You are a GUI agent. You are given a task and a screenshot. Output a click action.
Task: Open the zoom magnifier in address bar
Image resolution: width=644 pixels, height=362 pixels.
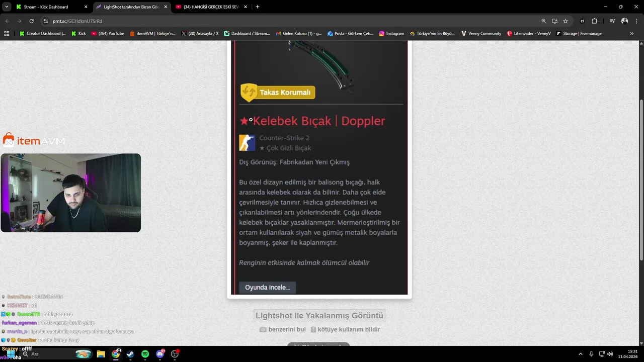tap(544, 21)
